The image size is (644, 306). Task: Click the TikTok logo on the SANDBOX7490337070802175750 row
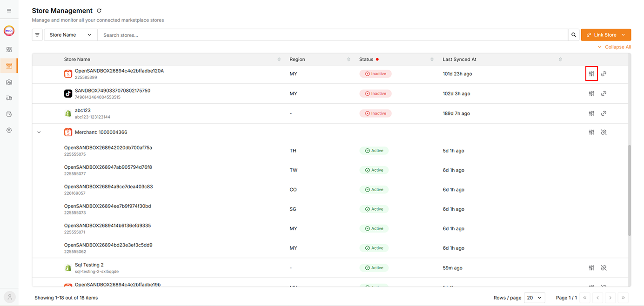tap(68, 93)
